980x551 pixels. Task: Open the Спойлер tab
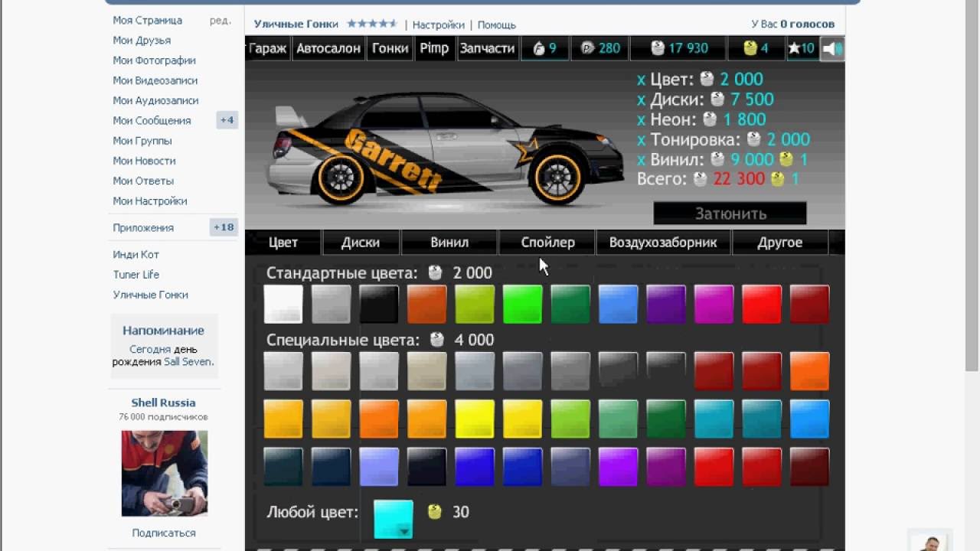(547, 243)
